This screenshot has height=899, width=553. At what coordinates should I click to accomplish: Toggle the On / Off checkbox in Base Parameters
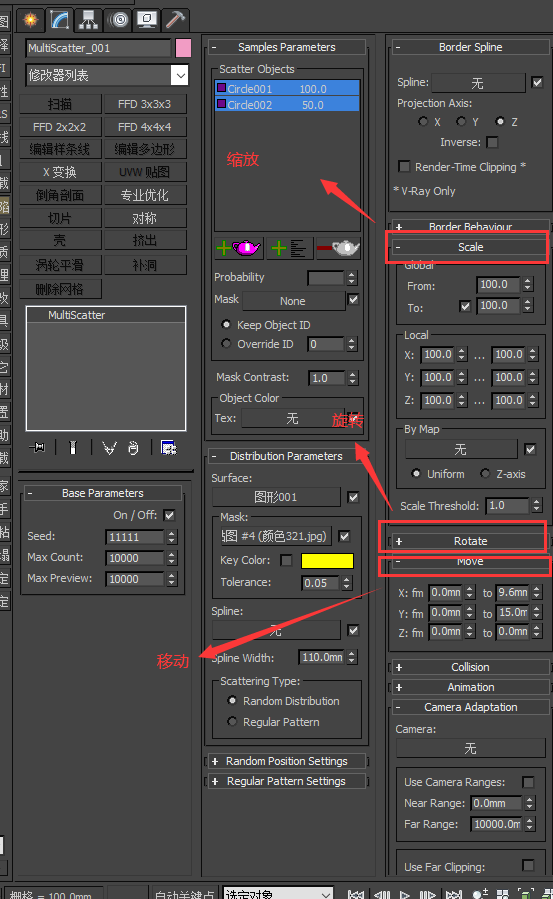[170, 515]
